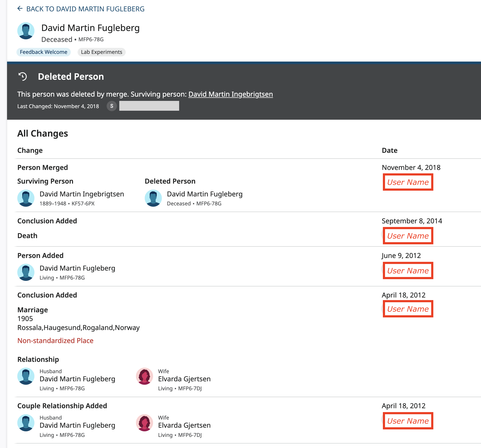Click User Name under September 8, 2014

[x=408, y=236]
